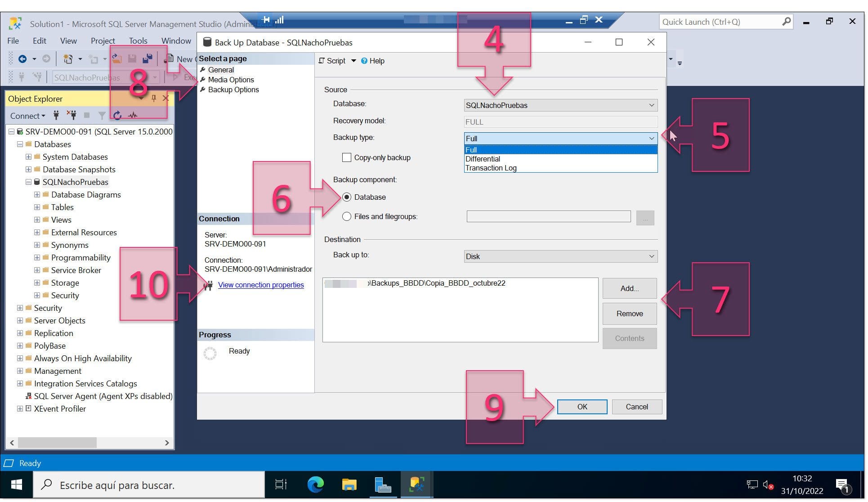This screenshot has width=868, height=502.
Task: Open the Connect dropdown in Object Explorer
Action: pyautogui.click(x=27, y=116)
